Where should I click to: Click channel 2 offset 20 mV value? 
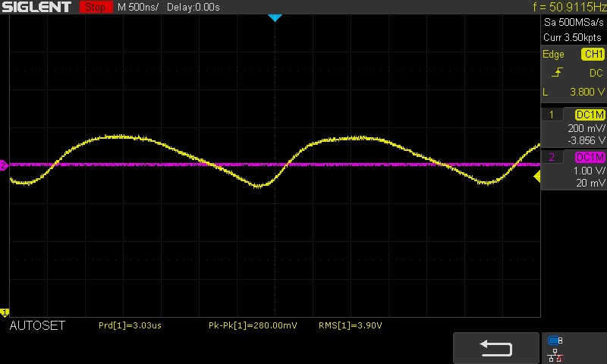point(590,183)
